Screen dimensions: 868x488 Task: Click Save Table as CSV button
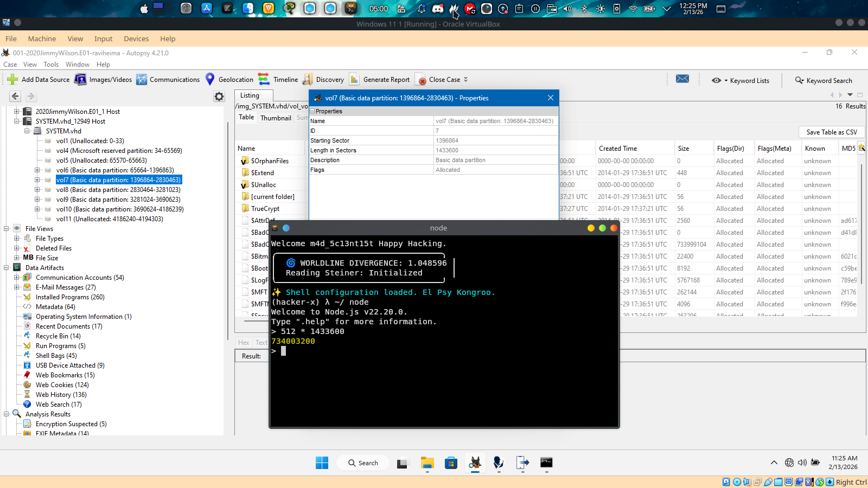click(x=831, y=132)
